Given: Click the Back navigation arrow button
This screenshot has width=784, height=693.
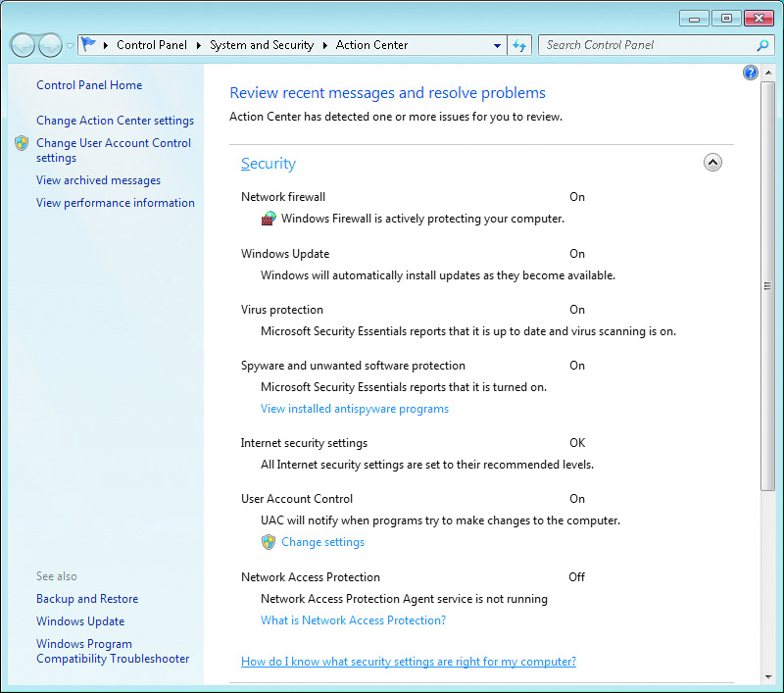Looking at the screenshot, I should point(23,45).
